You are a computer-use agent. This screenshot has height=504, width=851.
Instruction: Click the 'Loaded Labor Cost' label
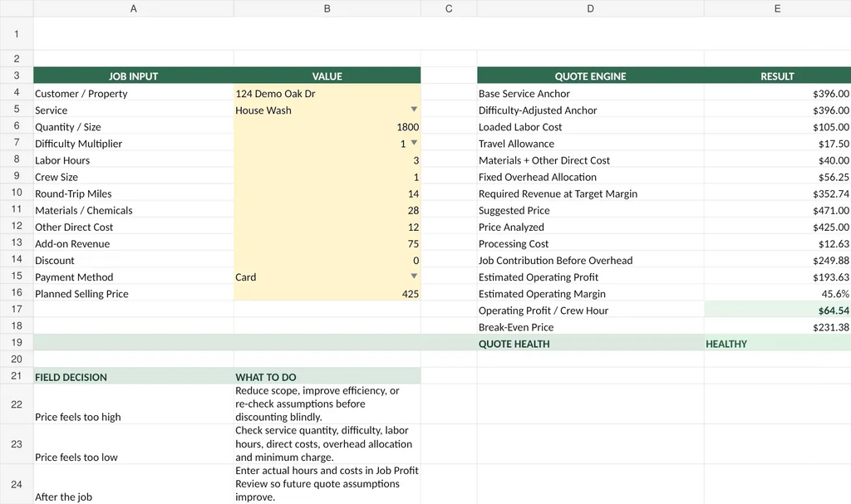(520, 126)
